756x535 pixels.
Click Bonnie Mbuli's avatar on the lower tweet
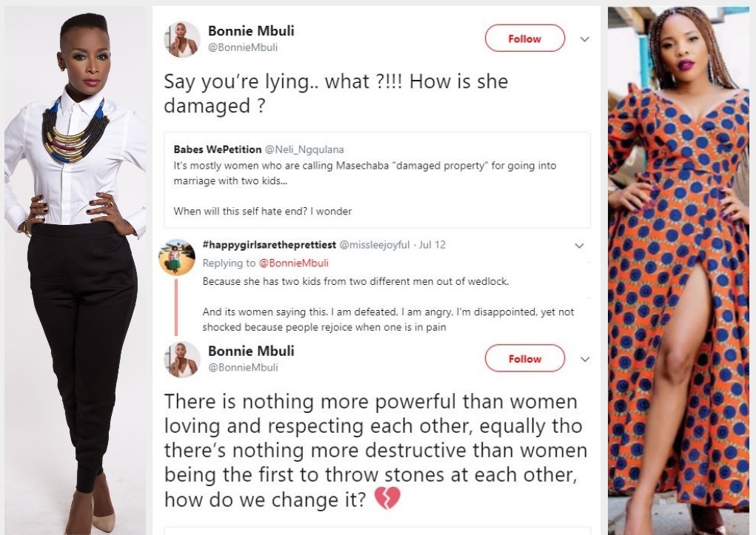tap(182, 360)
